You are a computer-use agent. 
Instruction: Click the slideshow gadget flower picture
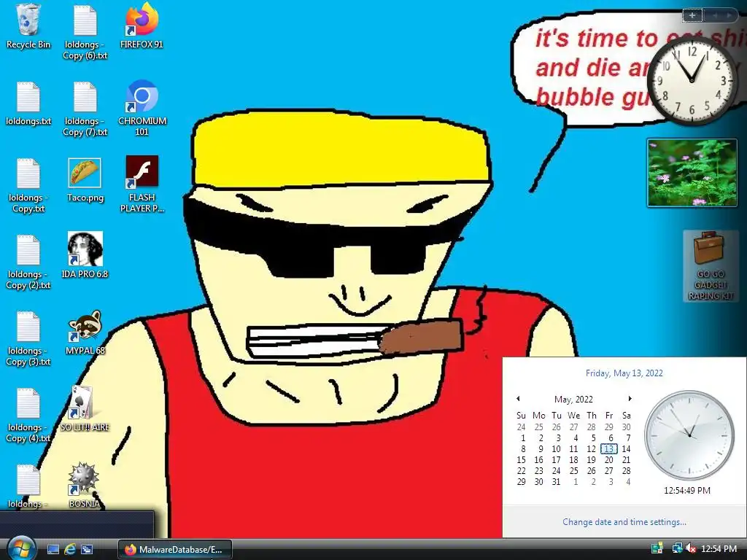(692, 173)
